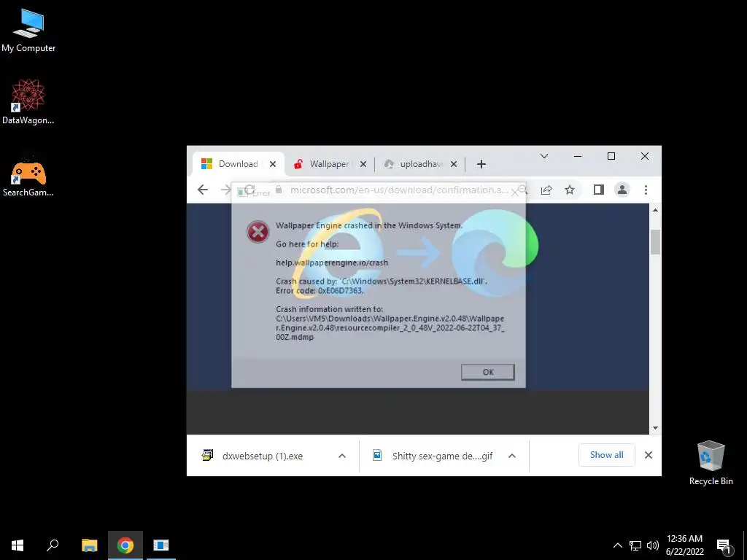The image size is (747, 560).
Task: Open the Recycle Bin on desktop
Action: point(711,463)
